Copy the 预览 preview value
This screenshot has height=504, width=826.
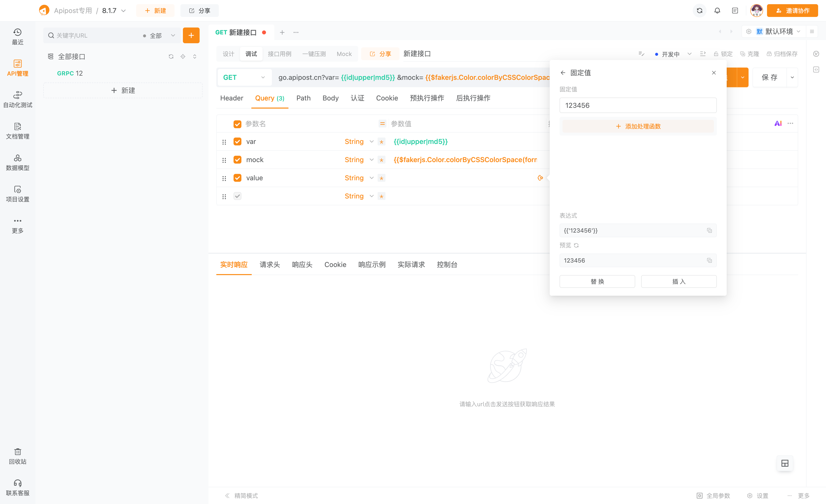(709, 261)
